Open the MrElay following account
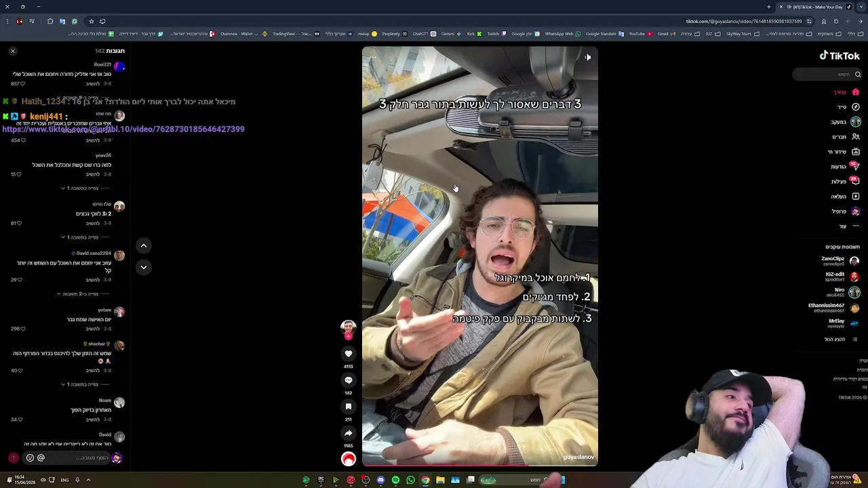 (x=843, y=323)
